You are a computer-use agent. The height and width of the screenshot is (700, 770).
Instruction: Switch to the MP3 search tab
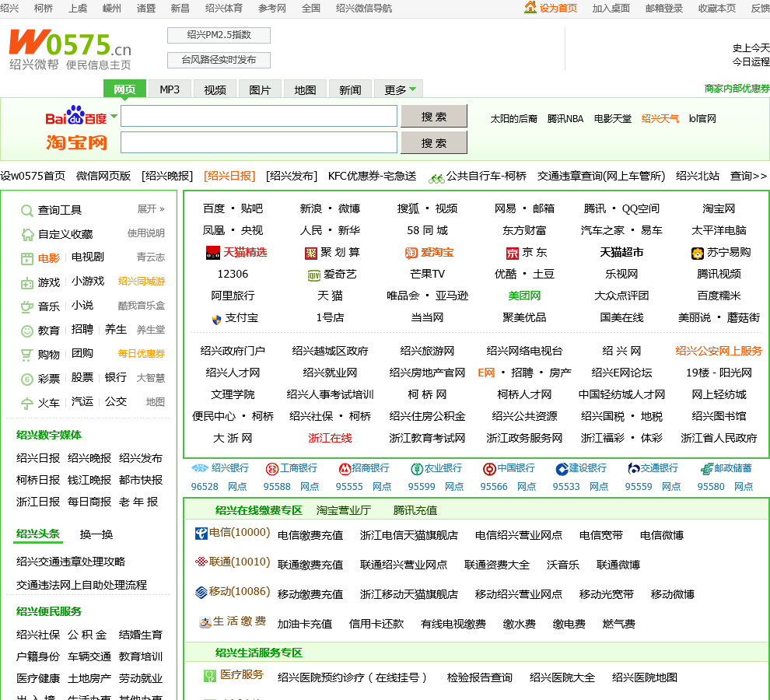(170, 89)
